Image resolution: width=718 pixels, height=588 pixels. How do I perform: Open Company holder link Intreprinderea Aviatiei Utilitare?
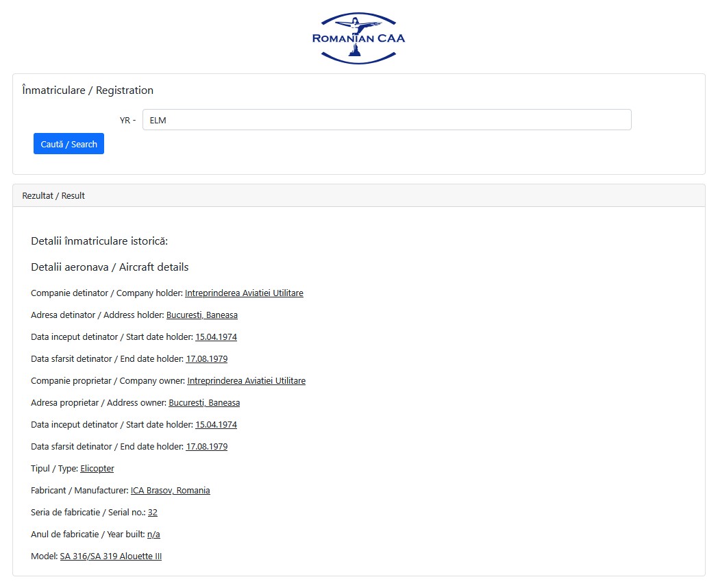click(244, 293)
